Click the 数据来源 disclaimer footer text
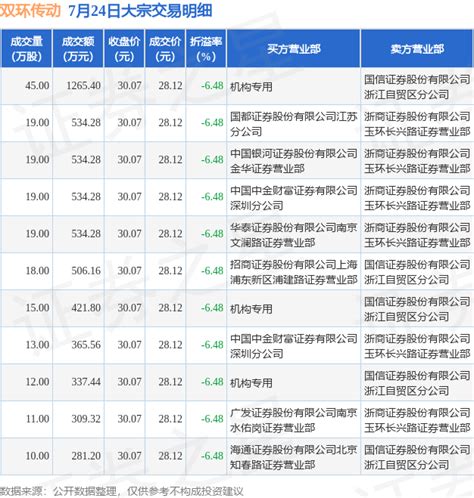This screenshot has height=498, width=474. [122, 491]
